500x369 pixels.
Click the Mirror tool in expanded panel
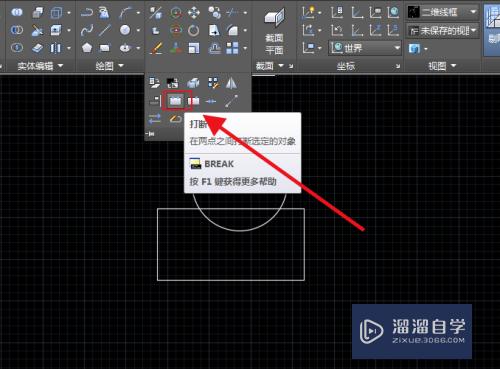tap(231, 83)
